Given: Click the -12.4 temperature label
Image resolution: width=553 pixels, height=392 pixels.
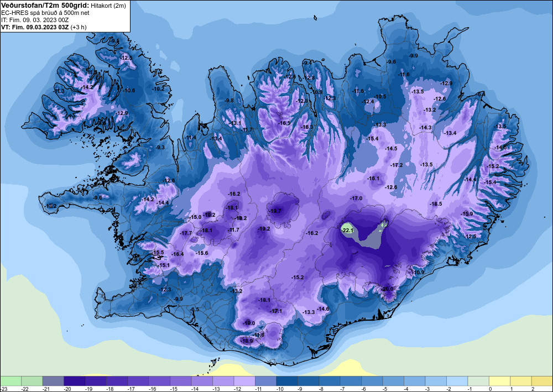Looking at the screenshot, I should (368, 102).
